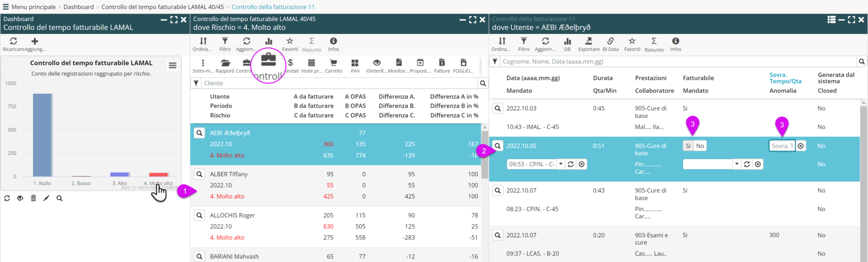
Task: Click the trash icon below the chart
Action: [x=33, y=198]
